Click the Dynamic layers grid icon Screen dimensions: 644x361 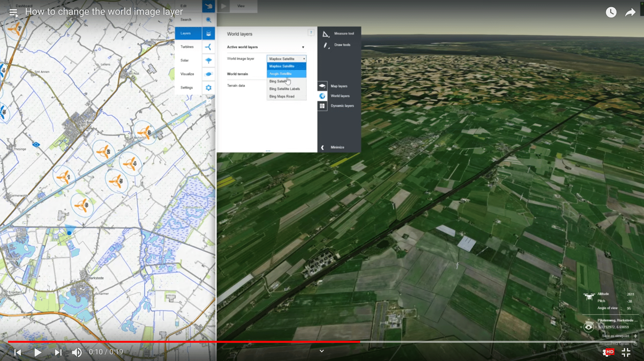pyautogui.click(x=322, y=106)
